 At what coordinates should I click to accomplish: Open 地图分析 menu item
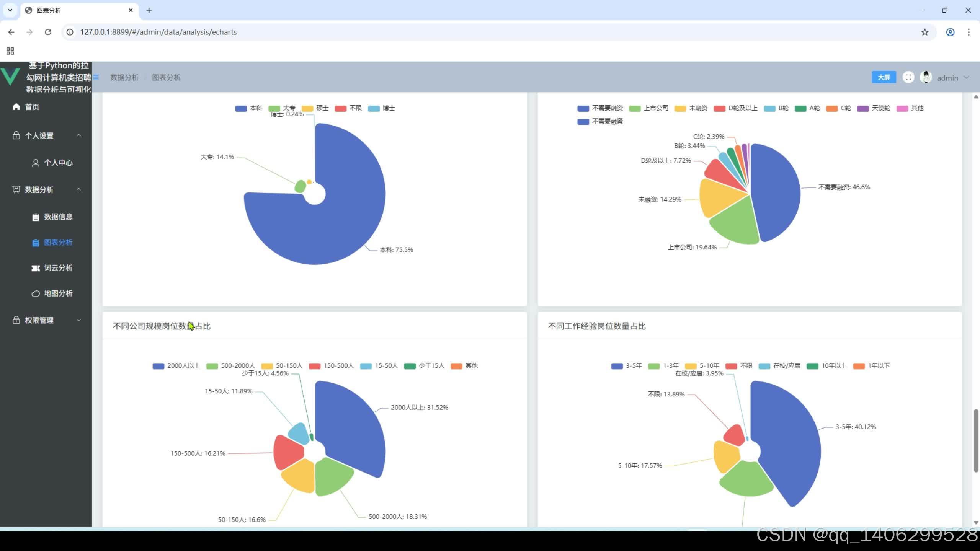coord(46,293)
